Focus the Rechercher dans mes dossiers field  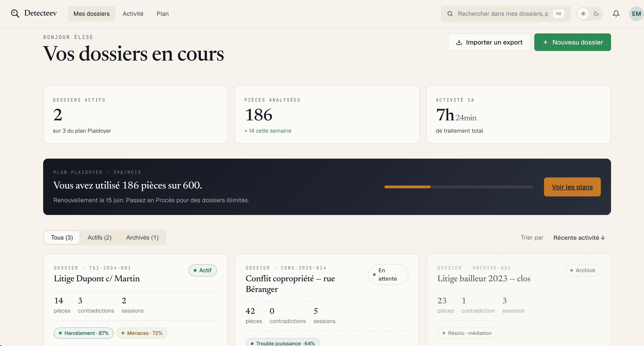click(506, 14)
